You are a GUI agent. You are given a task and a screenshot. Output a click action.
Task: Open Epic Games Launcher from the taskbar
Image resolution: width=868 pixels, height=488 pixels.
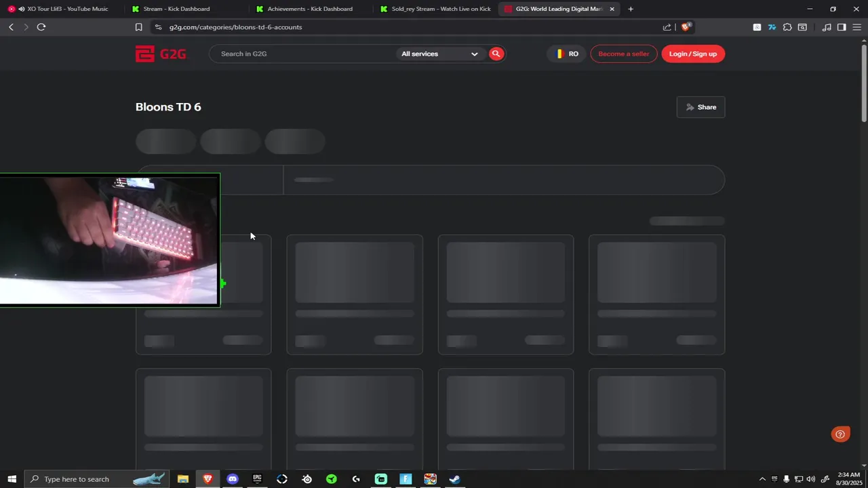coord(257,479)
